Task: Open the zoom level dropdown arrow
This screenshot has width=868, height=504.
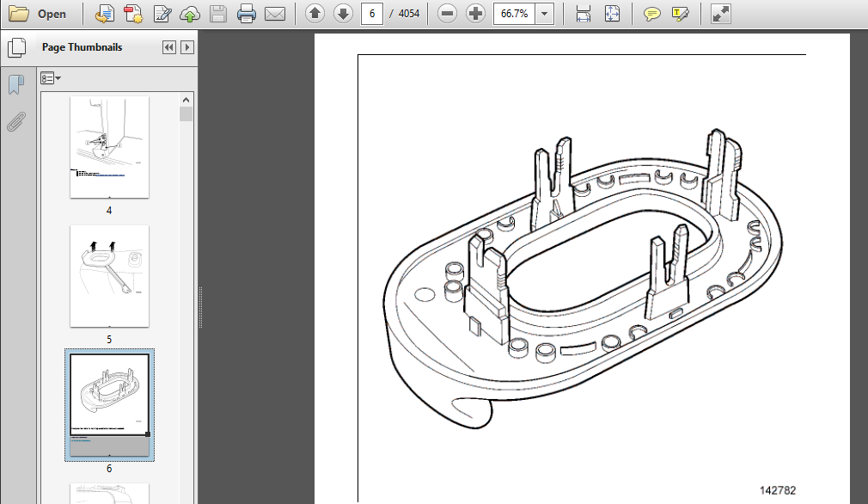Action: [545, 13]
